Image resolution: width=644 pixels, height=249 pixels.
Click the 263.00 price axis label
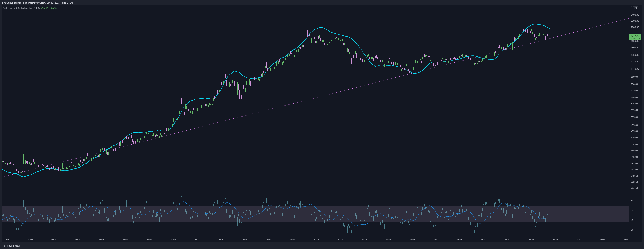tap(635, 170)
